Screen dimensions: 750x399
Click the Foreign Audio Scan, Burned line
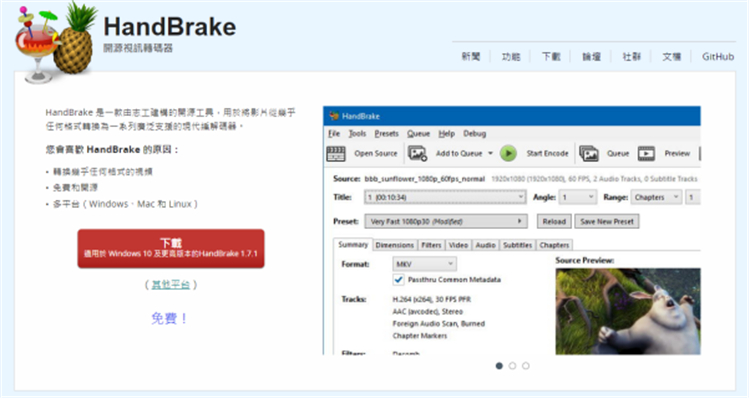point(439,324)
